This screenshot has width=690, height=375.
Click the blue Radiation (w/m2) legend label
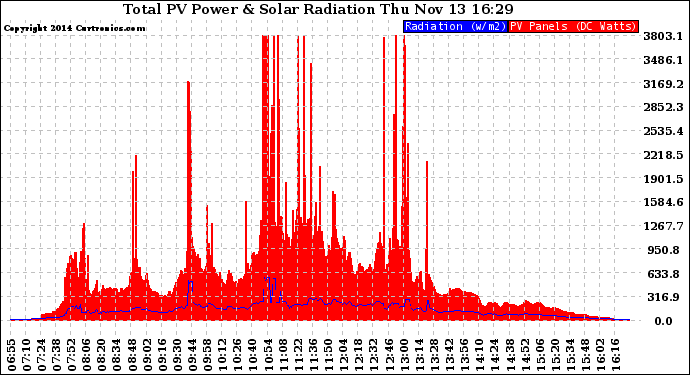[455, 26]
